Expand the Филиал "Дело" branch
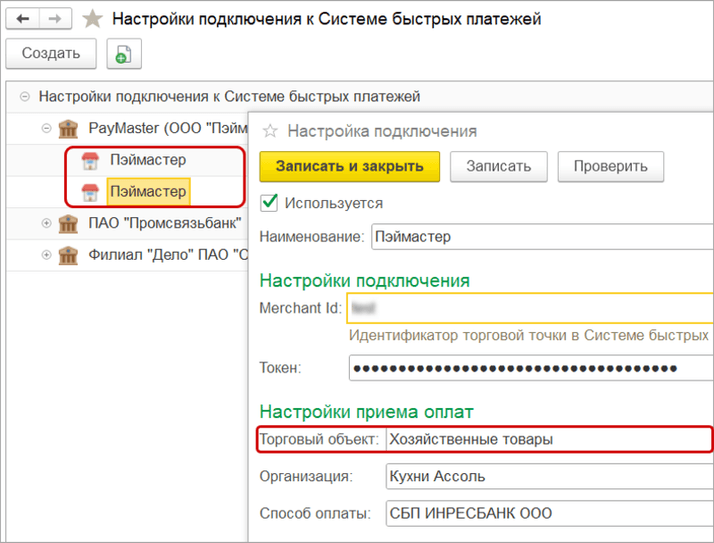 click(46, 255)
